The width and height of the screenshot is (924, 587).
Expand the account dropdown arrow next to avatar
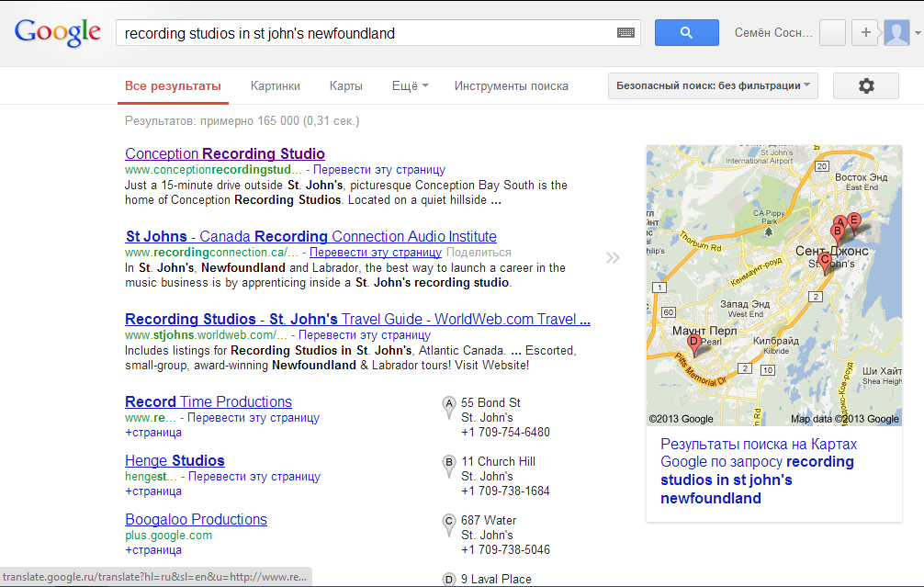pos(917,33)
